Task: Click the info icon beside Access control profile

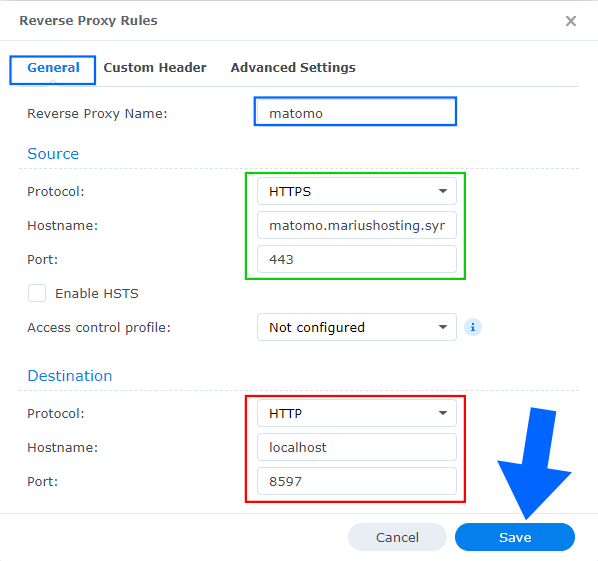Action: pyautogui.click(x=473, y=327)
